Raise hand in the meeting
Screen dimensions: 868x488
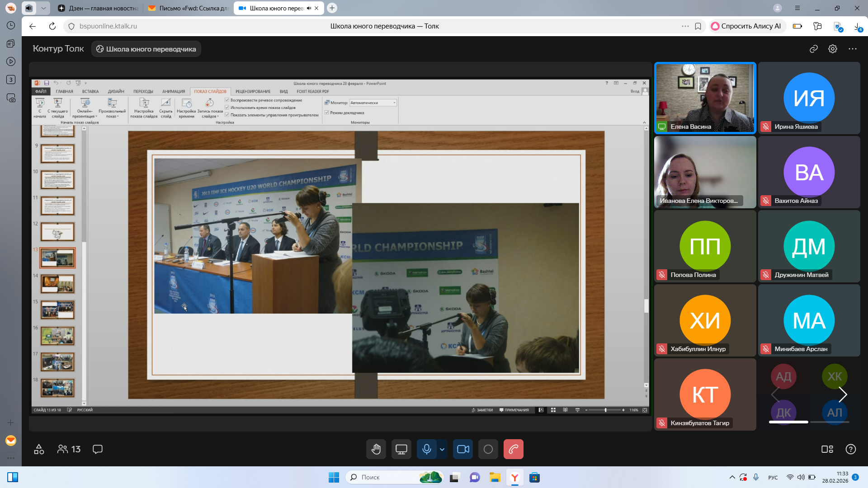click(376, 449)
